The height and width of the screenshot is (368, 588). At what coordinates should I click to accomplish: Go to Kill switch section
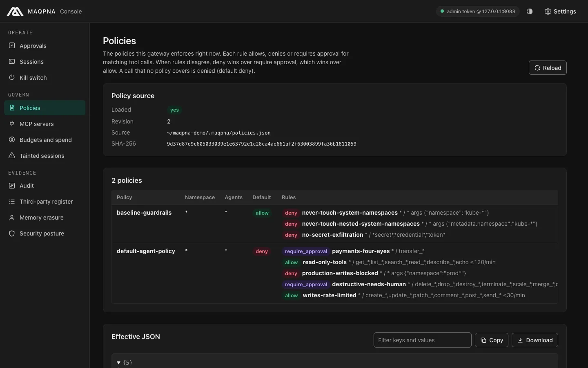[45, 77]
